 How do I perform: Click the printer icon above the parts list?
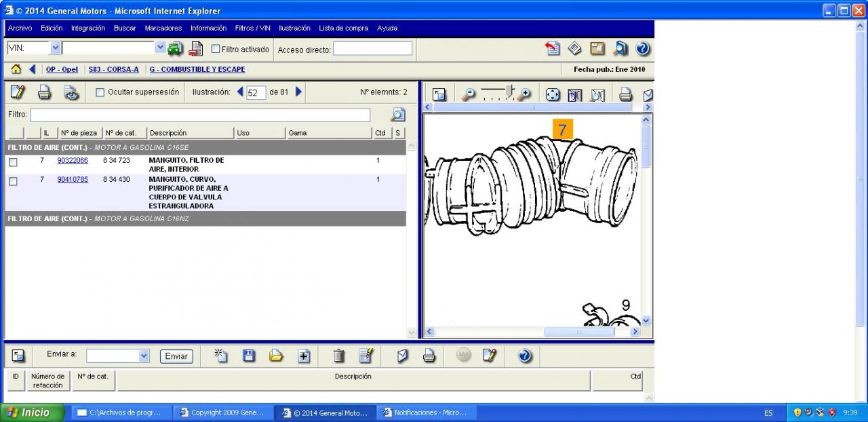(x=44, y=92)
